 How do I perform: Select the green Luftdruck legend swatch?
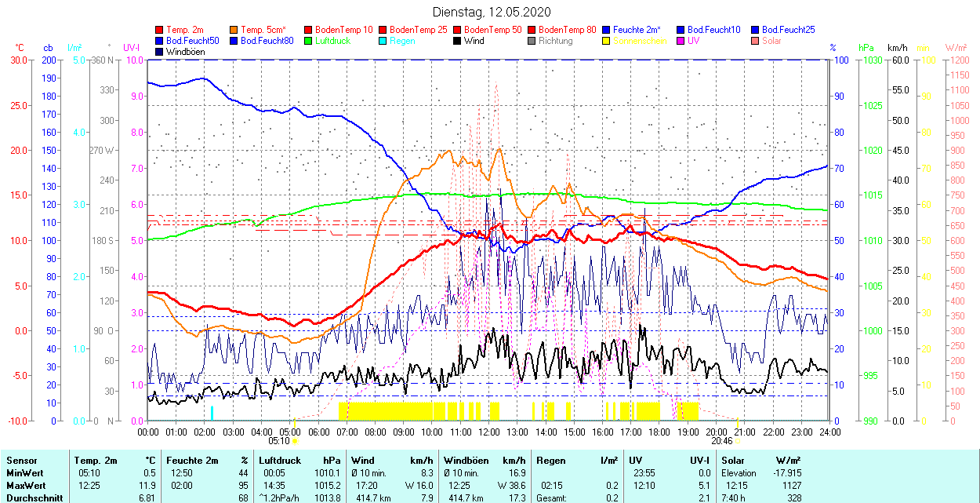point(307,41)
